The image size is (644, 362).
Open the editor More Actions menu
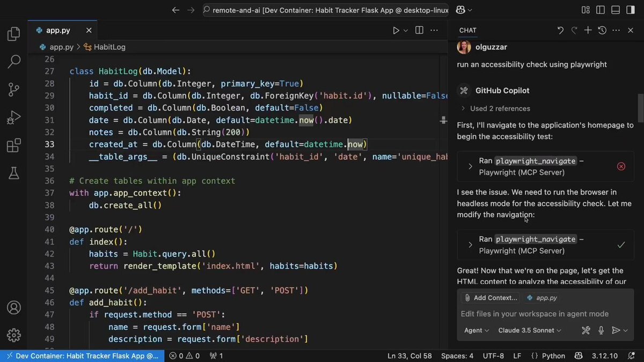tap(434, 31)
